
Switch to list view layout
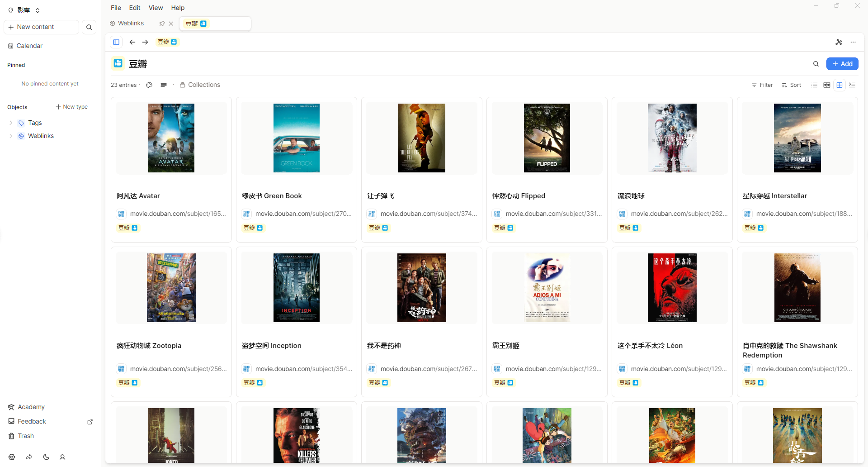[814, 85]
